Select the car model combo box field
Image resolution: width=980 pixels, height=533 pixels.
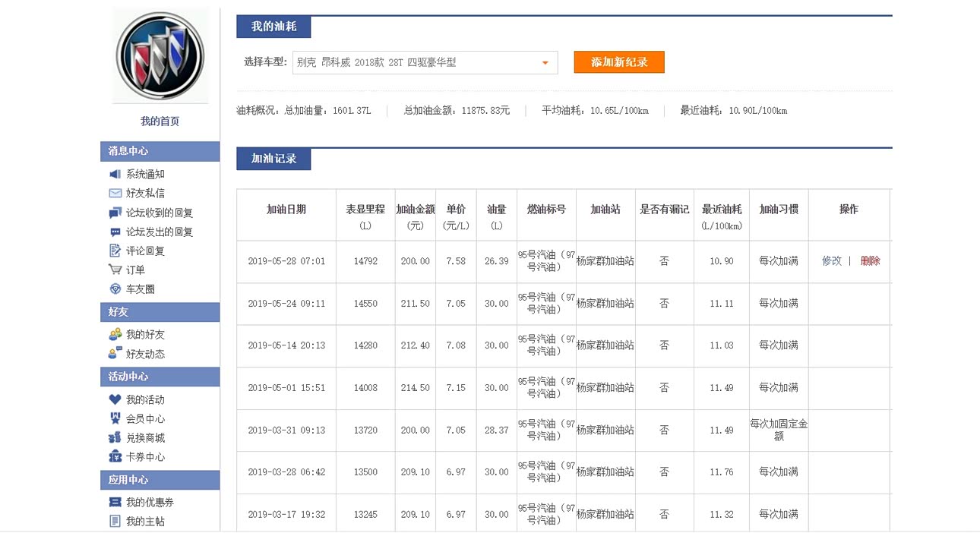pyautogui.click(x=414, y=63)
